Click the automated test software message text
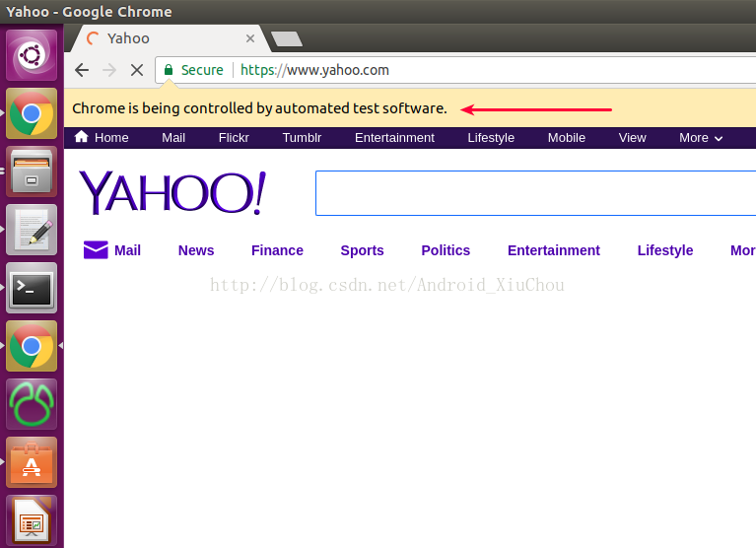Viewport: 756px width, 548px height. pos(260,108)
